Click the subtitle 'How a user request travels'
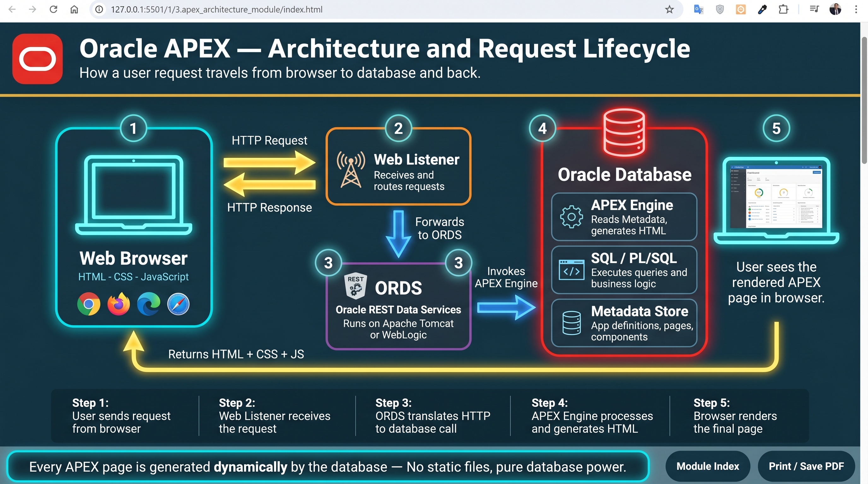 tap(280, 73)
